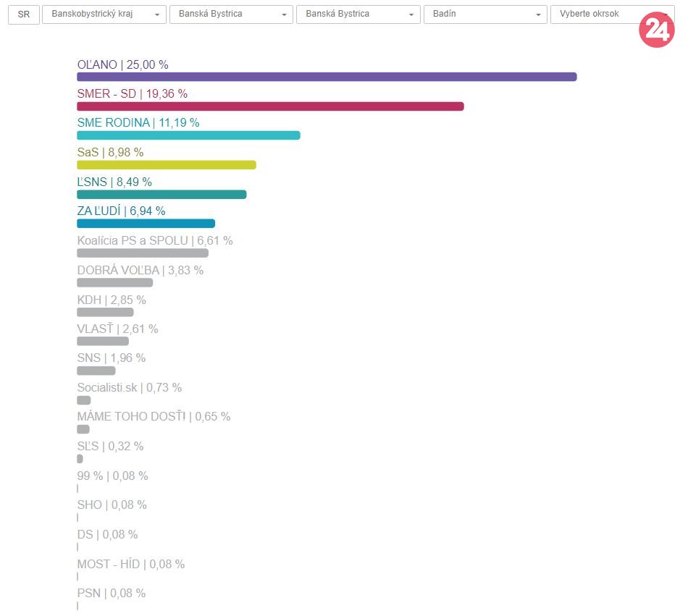Expand the second Banská Bystrica dropdown

(x=358, y=14)
